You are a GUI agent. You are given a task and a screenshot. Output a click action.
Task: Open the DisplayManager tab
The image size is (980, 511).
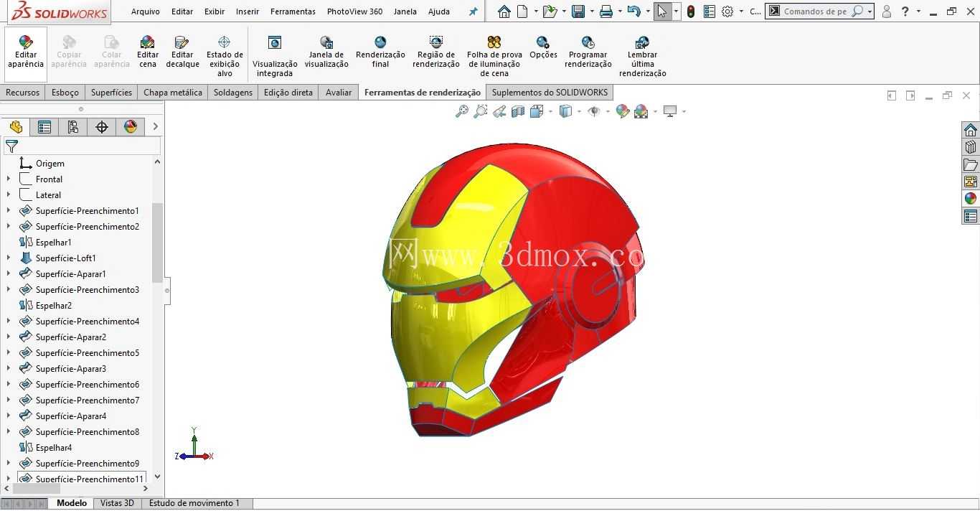(131, 127)
